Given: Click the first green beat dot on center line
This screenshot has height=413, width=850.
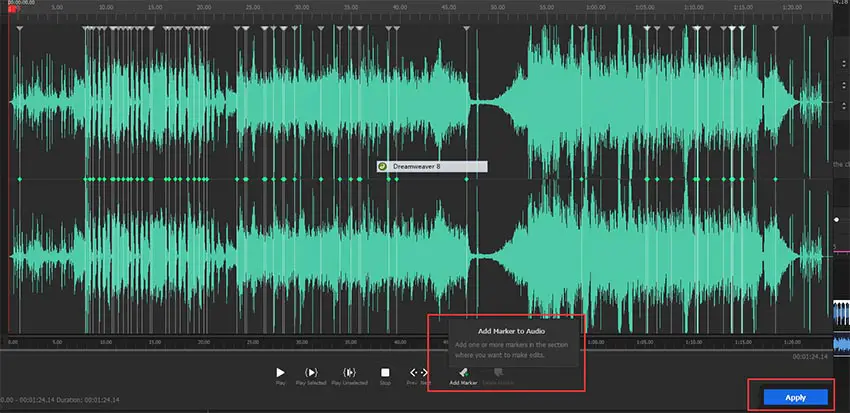Looking at the screenshot, I should pyautogui.click(x=20, y=179).
